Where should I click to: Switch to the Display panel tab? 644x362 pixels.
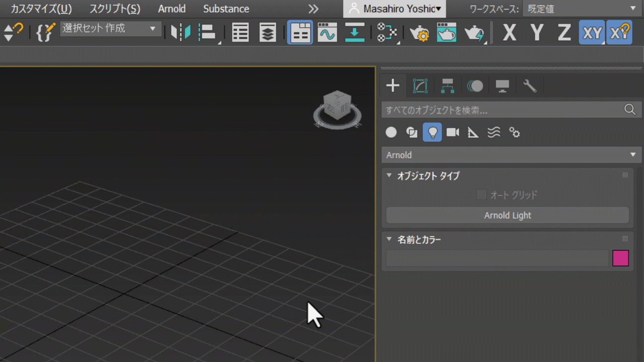tap(502, 86)
